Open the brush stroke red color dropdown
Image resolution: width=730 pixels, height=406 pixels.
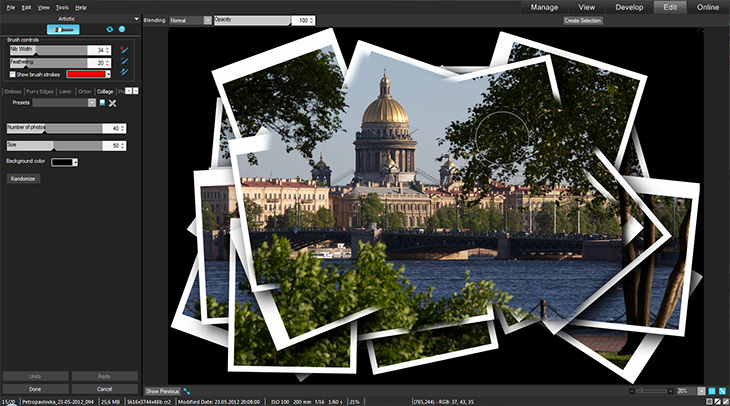click(108, 74)
